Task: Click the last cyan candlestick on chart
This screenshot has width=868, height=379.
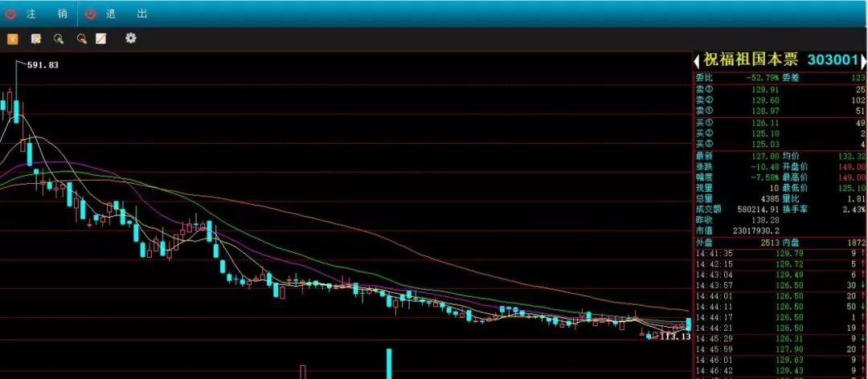Action: pyautogui.click(x=689, y=324)
